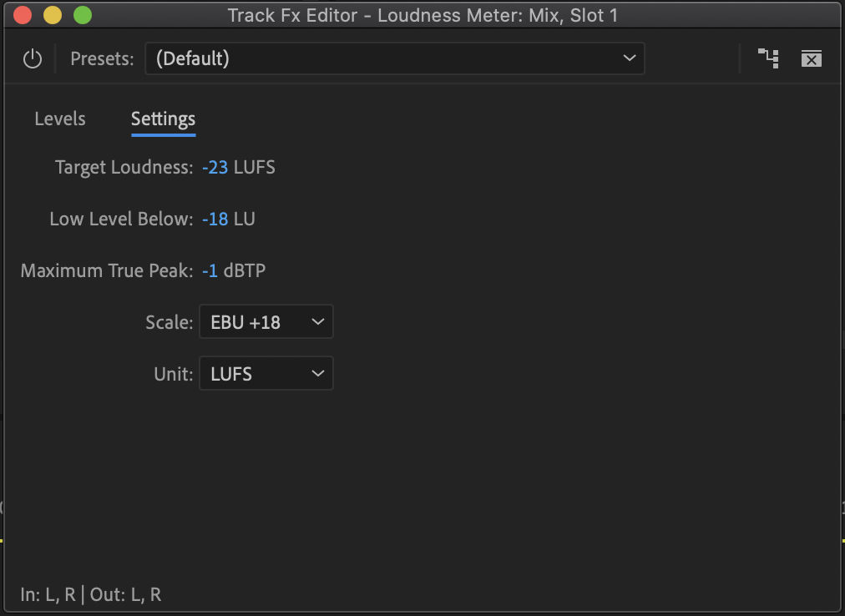Select the Settings tab
Viewport: 845px width, 616px height.
[163, 119]
